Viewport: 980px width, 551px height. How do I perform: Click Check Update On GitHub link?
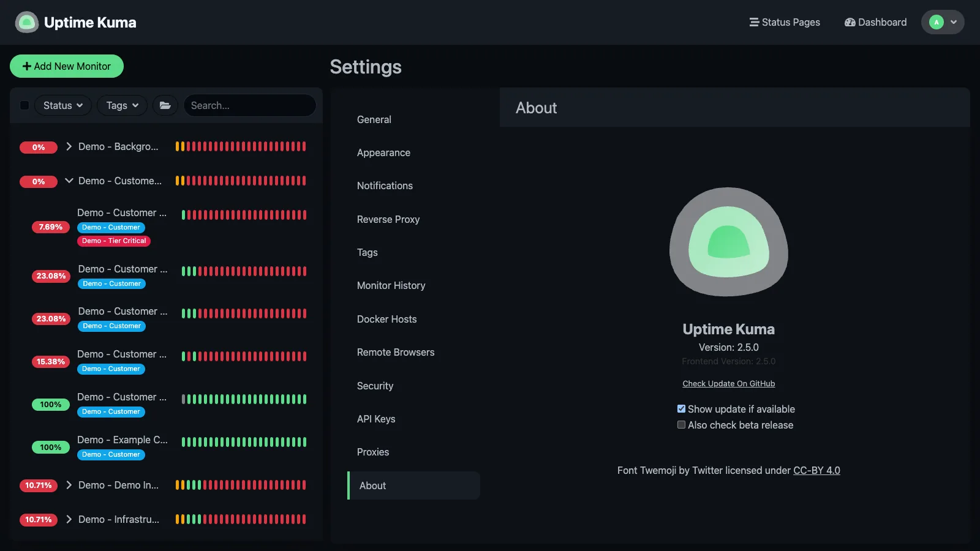[729, 383]
